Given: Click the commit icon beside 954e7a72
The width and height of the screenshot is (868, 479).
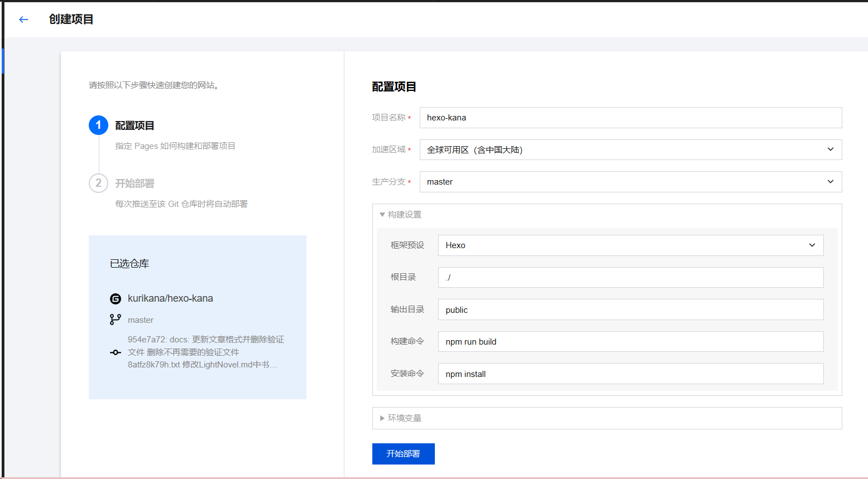Looking at the screenshot, I should (x=116, y=352).
